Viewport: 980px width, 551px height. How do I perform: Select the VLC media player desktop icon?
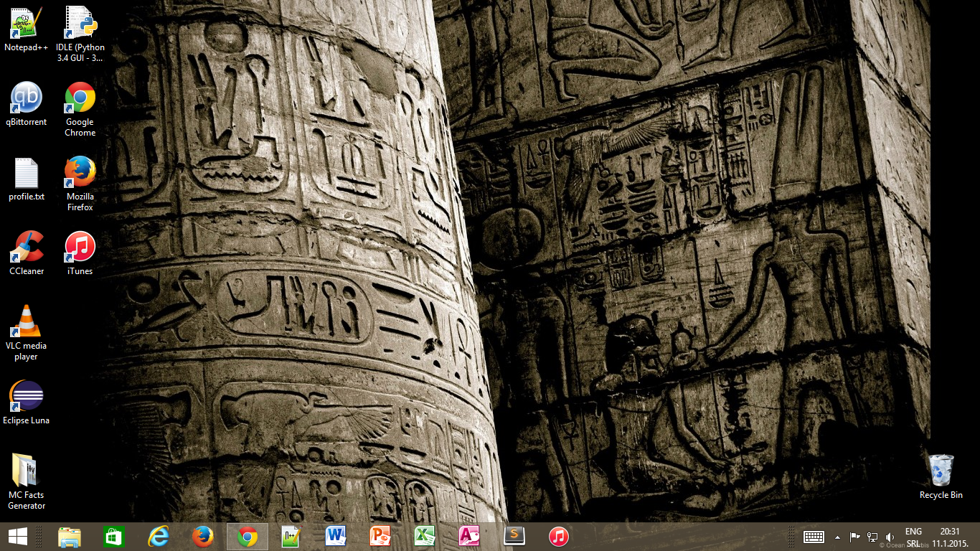26,334
